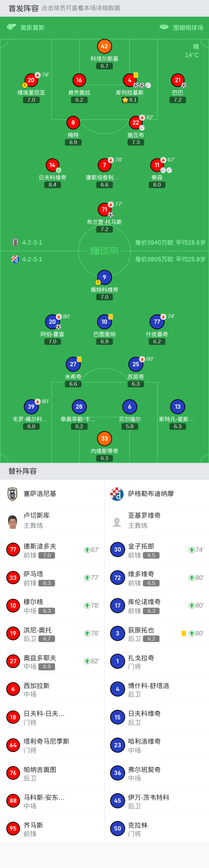Open coach 卢切斯库's photo

click(13, 521)
